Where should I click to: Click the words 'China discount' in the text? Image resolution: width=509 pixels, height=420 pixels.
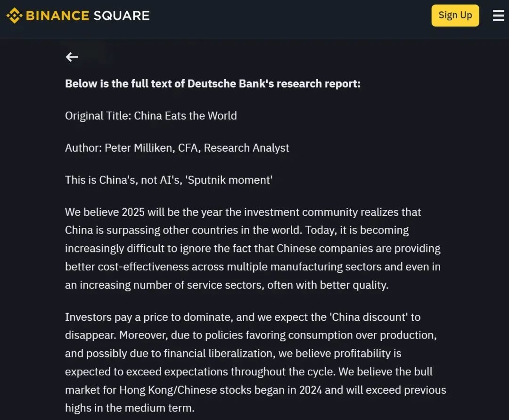click(369, 317)
